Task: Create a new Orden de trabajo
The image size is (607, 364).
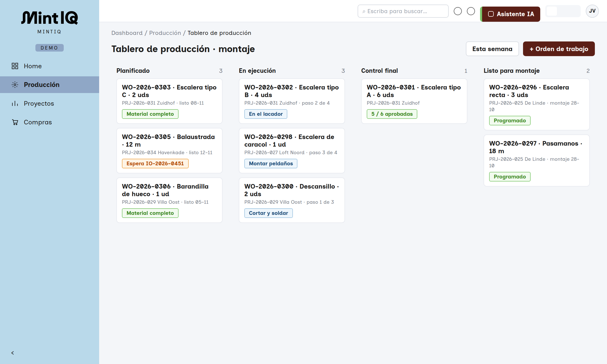Action: coord(559,49)
